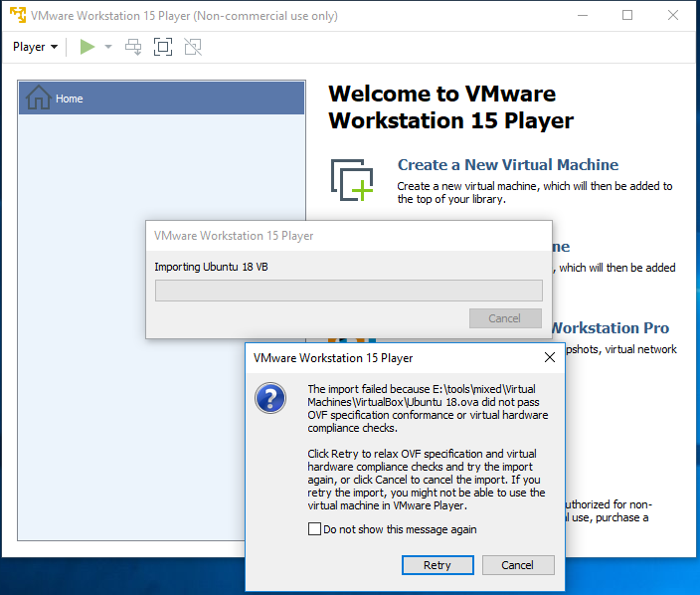The height and width of the screenshot is (595, 700).
Task: Select Home in the library list
Action: click(x=162, y=99)
